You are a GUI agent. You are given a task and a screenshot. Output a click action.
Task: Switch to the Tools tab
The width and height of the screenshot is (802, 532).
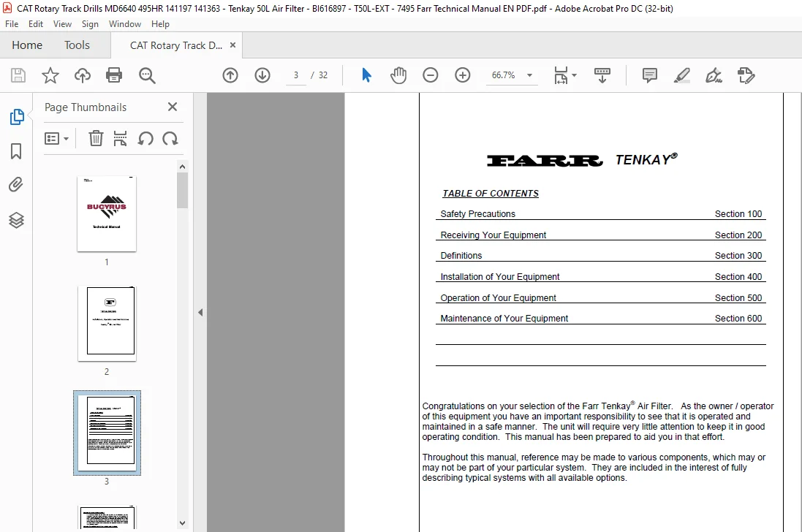click(x=77, y=45)
